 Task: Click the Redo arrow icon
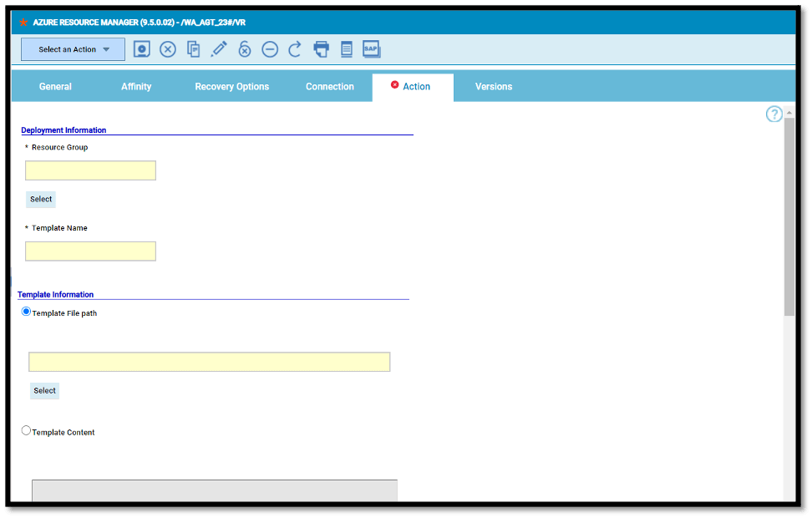coord(294,48)
